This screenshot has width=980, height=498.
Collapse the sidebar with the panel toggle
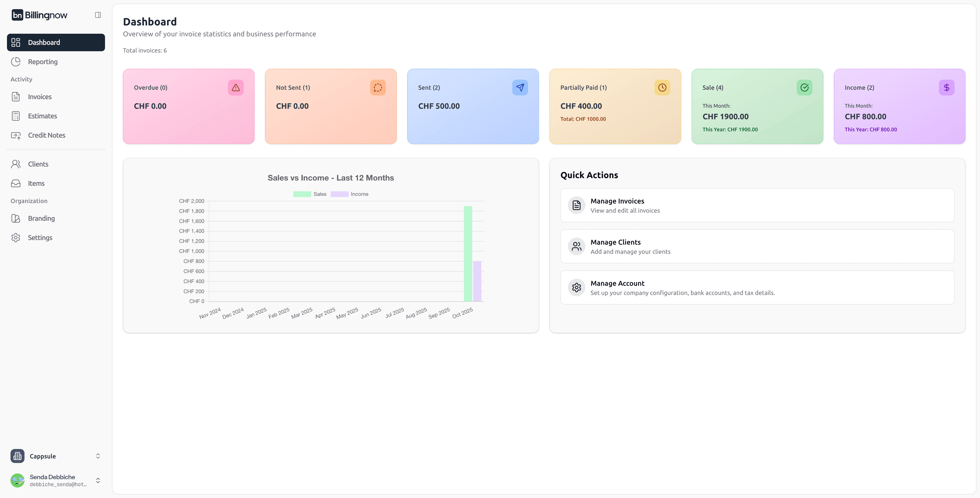(98, 15)
